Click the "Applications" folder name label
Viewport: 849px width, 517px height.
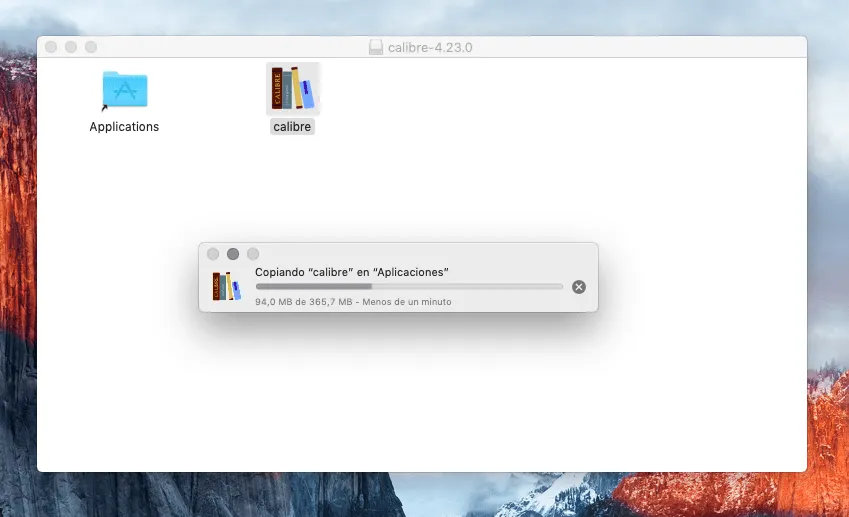click(124, 127)
